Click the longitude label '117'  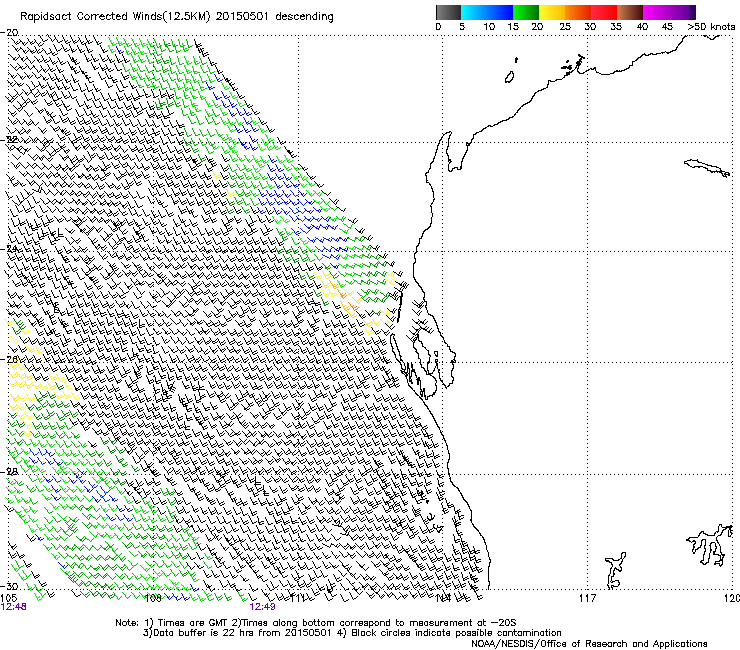coord(587,598)
